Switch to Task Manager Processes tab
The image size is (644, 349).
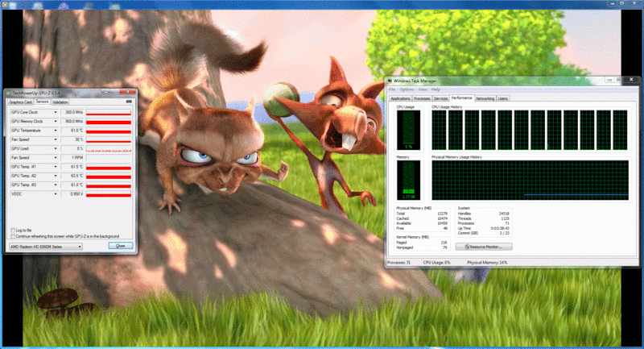tap(422, 98)
